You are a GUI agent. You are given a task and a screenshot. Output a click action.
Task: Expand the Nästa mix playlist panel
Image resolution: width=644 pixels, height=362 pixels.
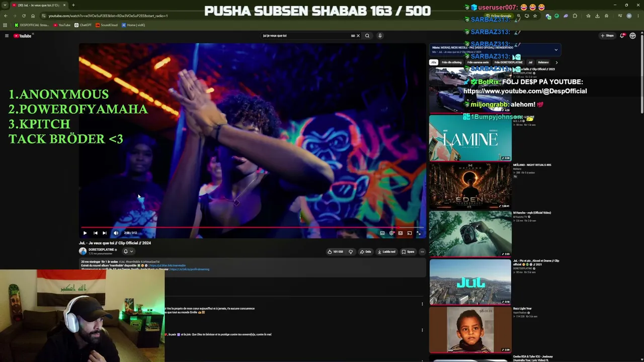pyautogui.click(x=556, y=50)
